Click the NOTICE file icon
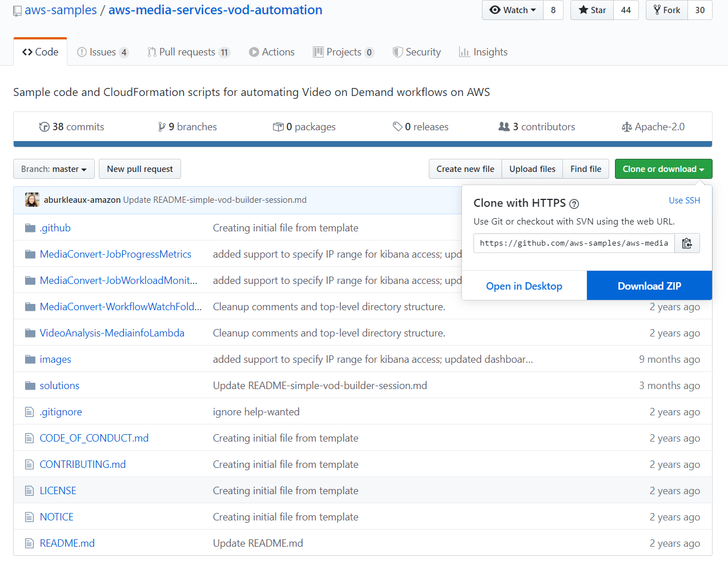 click(x=30, y=518)
